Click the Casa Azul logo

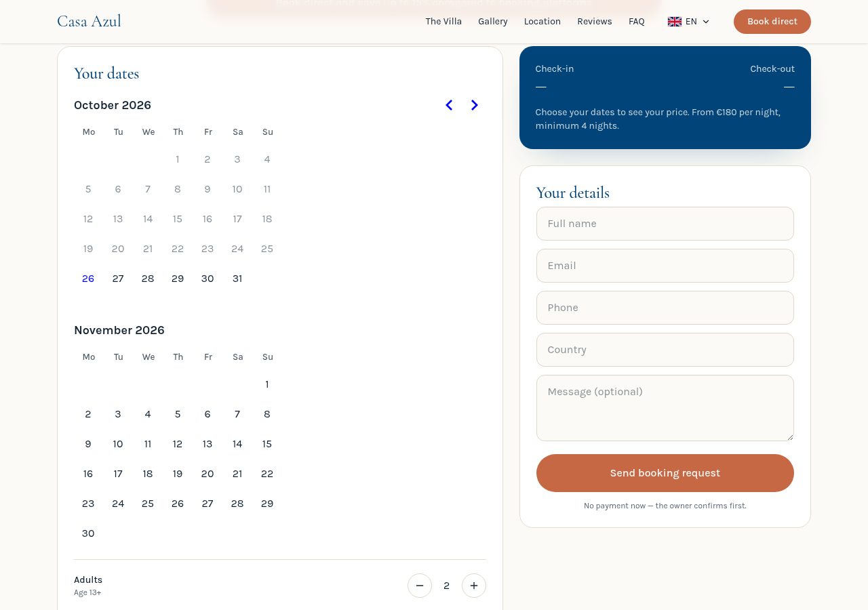tap(89, 22)
